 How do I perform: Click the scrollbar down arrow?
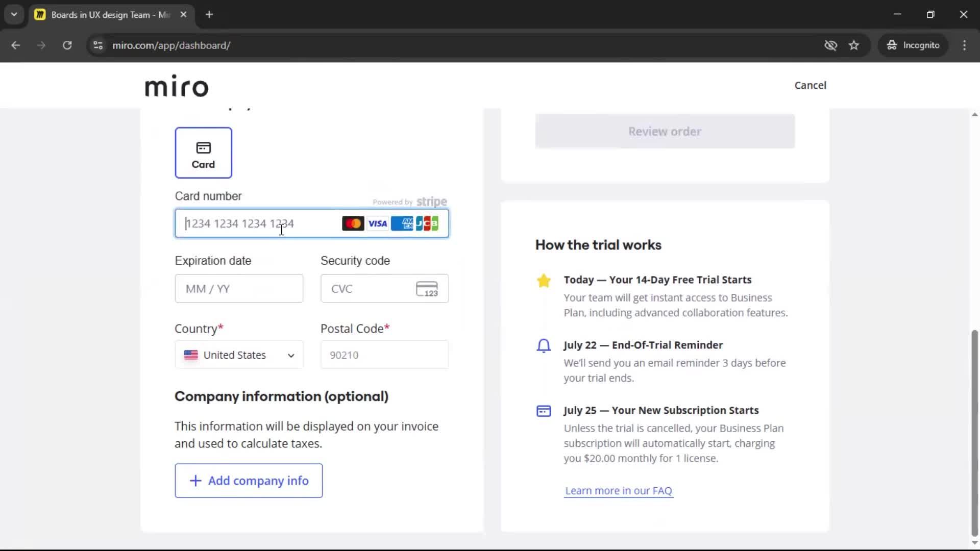(974, 543)
